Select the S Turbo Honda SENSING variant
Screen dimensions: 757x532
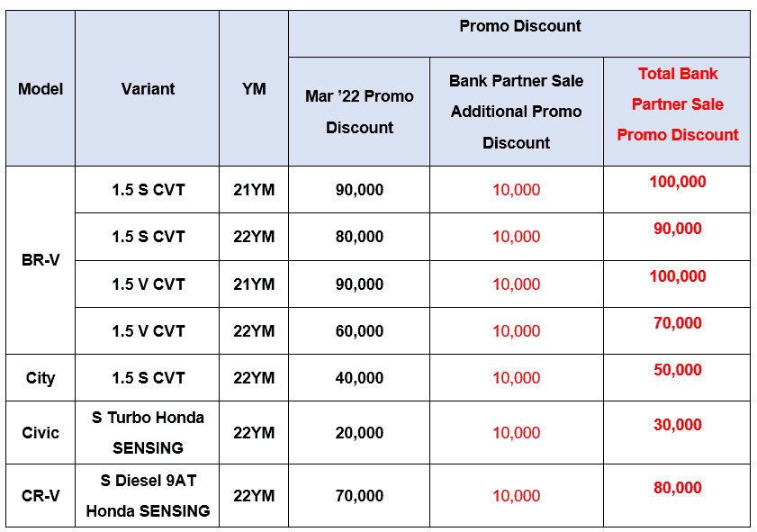click(x=148, y=433)
